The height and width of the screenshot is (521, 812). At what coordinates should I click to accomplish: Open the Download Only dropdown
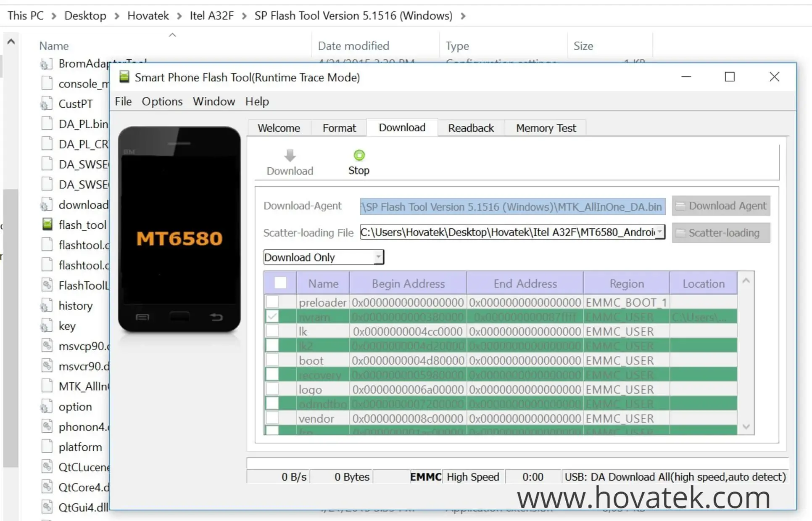[378, 257]
